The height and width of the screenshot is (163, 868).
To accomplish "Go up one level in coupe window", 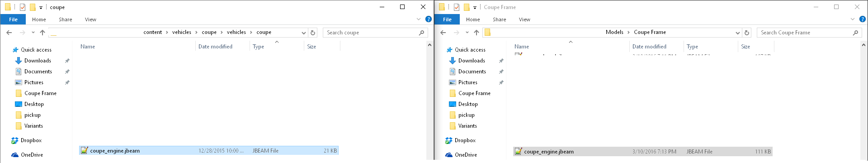I will (x=42, y=33).
